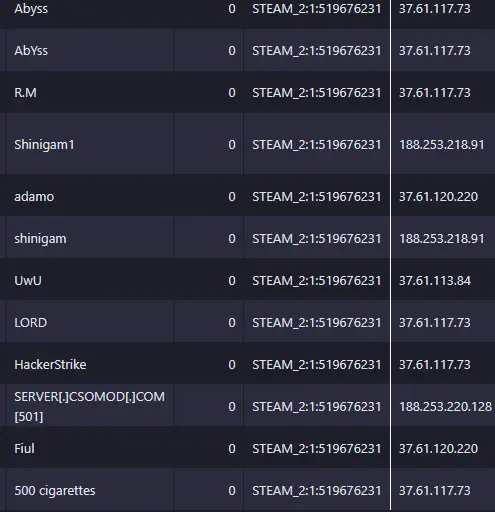
Task: Select the Abyss player name
Action: (x=31, y=9)
